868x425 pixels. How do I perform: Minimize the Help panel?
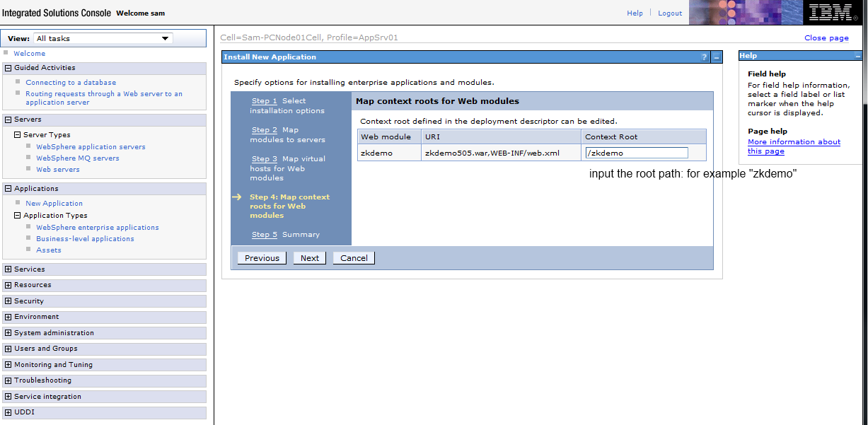857,56
